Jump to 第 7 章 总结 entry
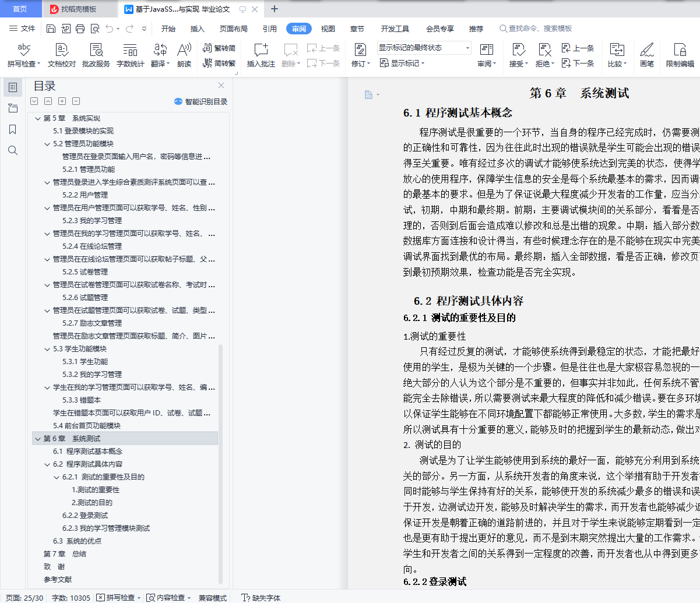The height and width of the screenshot is (603, 700). click(x=65, y=554)
